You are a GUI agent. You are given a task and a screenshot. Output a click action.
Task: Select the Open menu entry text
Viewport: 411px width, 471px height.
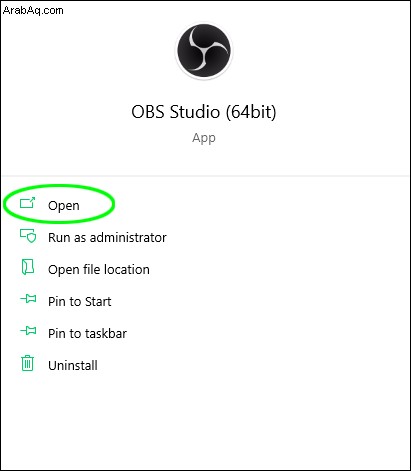64,206
